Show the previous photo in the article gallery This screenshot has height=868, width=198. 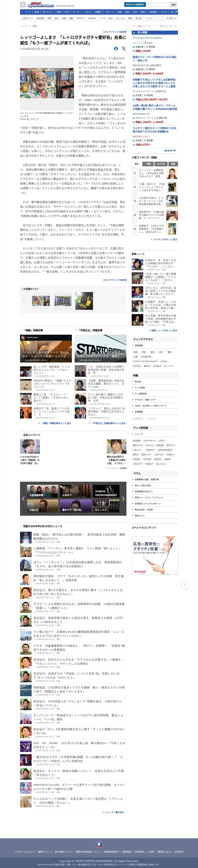pos(24,301)
